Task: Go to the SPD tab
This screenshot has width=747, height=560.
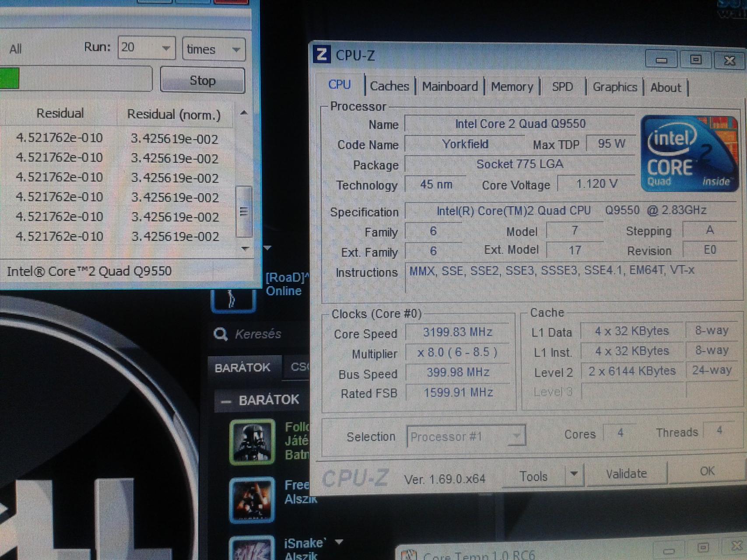Action: 562,87
